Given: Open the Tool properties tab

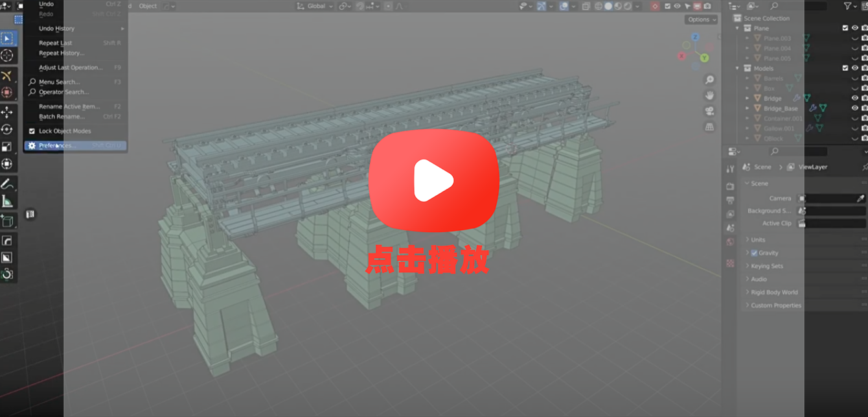Looking at the screenshot, I should 731,169.
